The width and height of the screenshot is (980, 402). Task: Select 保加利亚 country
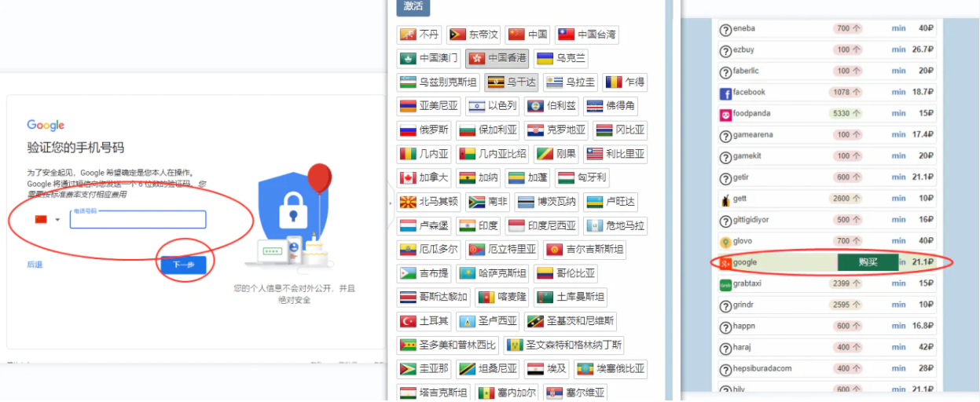[x=488, y=130]
